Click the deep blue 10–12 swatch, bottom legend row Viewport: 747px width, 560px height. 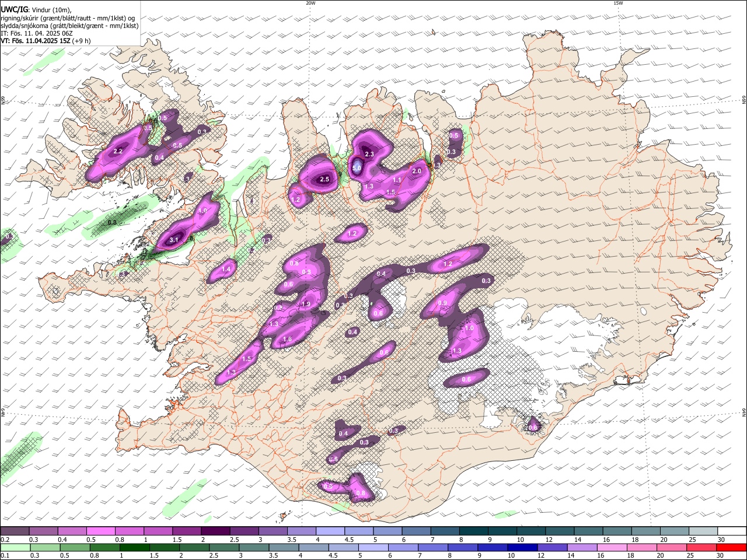(x=522, y=548)
